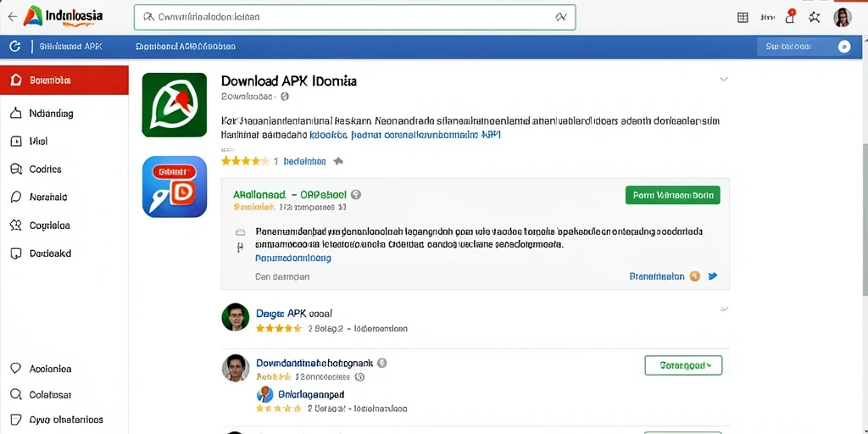This screenshot has width=868, height=434.
Task: Click the magnifier icon beside Colatiosat
Action: pos(16,395)
